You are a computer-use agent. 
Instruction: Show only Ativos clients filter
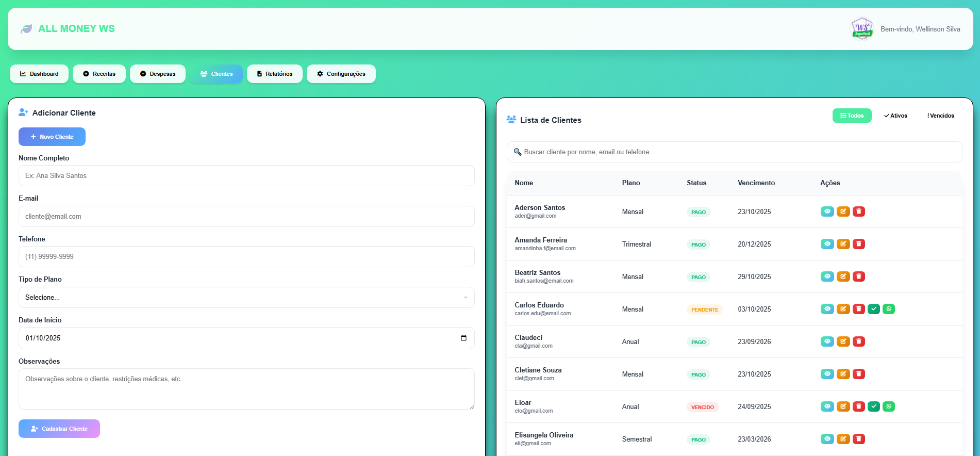click(895, 116)
